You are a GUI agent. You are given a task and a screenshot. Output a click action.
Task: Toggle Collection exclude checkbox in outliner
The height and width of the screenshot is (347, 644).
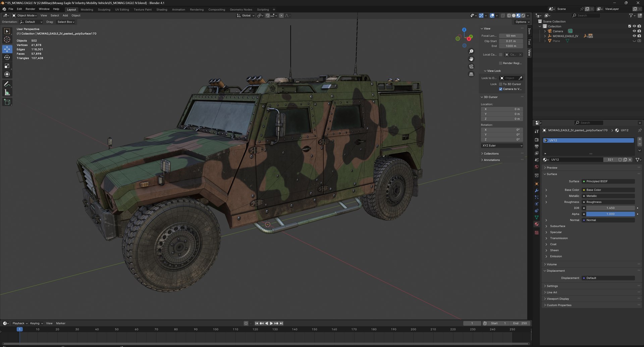tap(630, 26)
